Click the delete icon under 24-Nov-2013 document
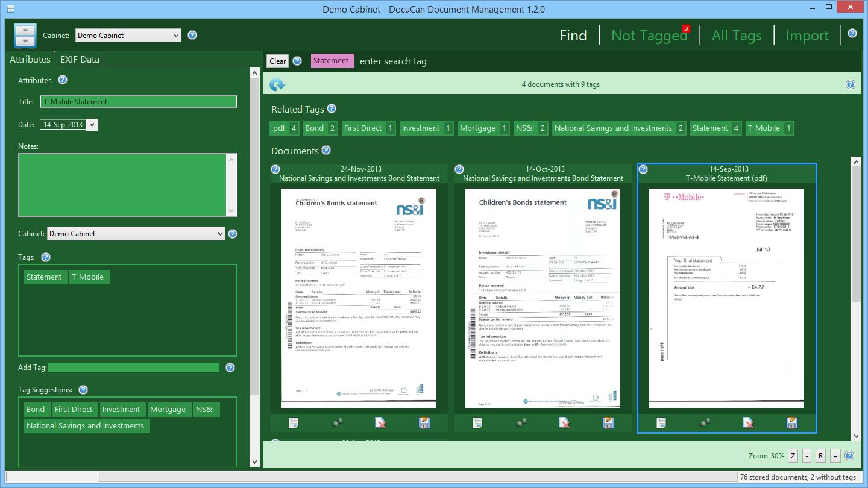 coord(380,423)
